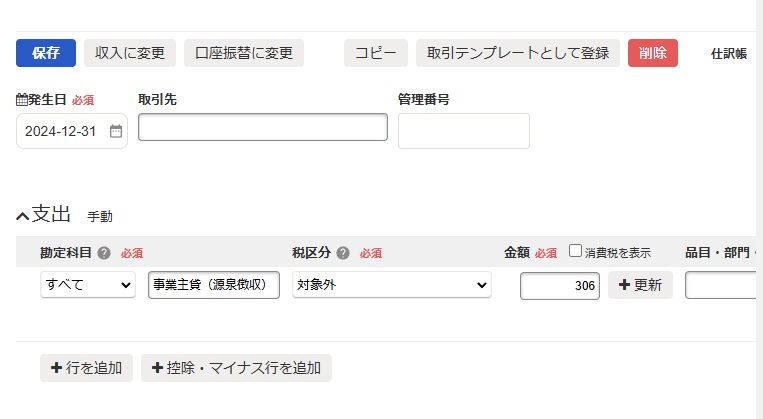763x419 pixels.
Task: Click the コピー button
Action: [x=376, y=53]
